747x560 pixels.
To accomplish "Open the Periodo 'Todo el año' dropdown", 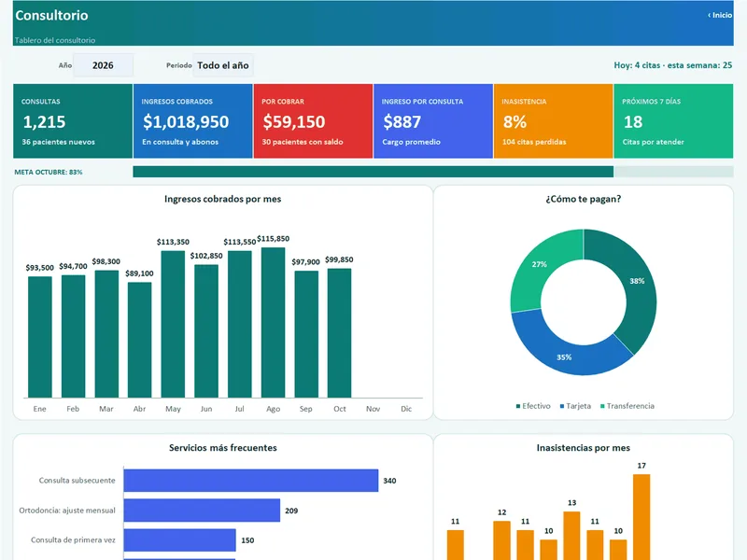I will click(x=223, y=65).
